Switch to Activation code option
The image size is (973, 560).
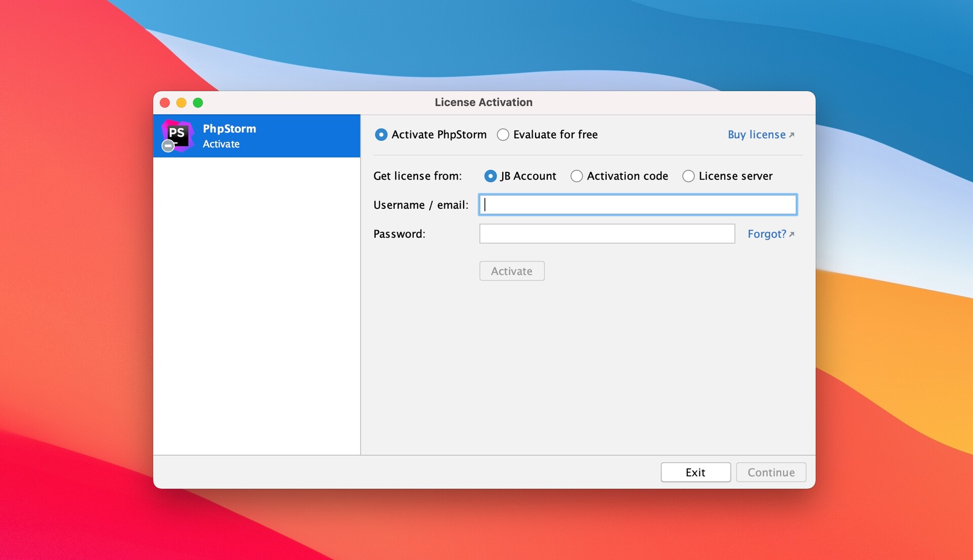(576, 176)
